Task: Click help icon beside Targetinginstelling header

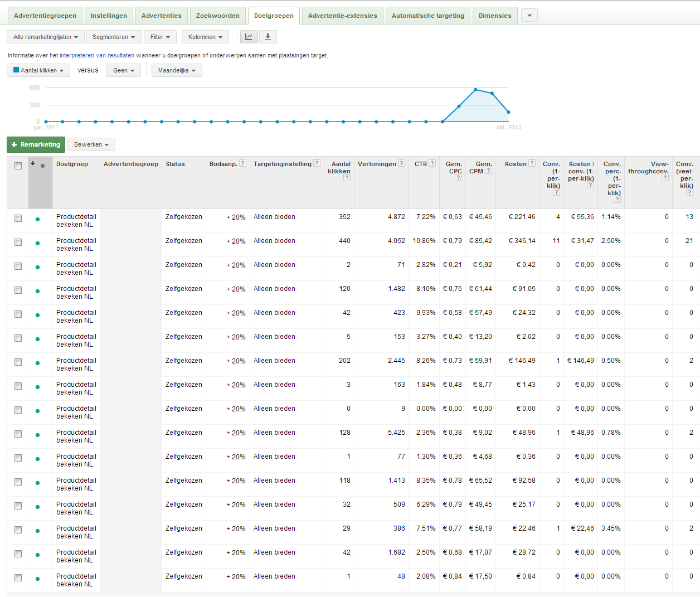Action: tap(317, 163)
